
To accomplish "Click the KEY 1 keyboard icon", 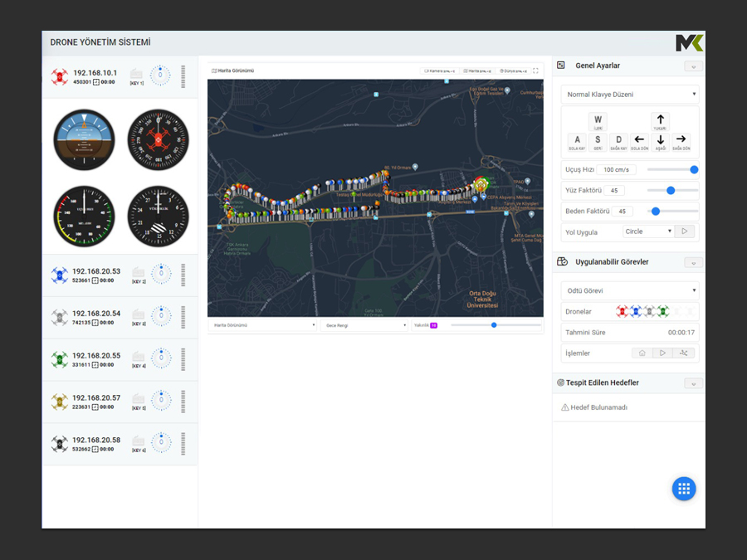I will tap(136, 74).
